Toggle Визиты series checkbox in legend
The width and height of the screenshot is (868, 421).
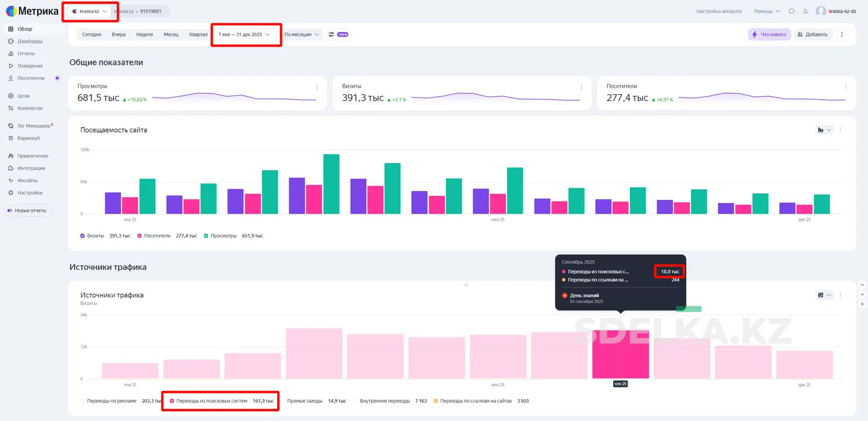[83, 236]
